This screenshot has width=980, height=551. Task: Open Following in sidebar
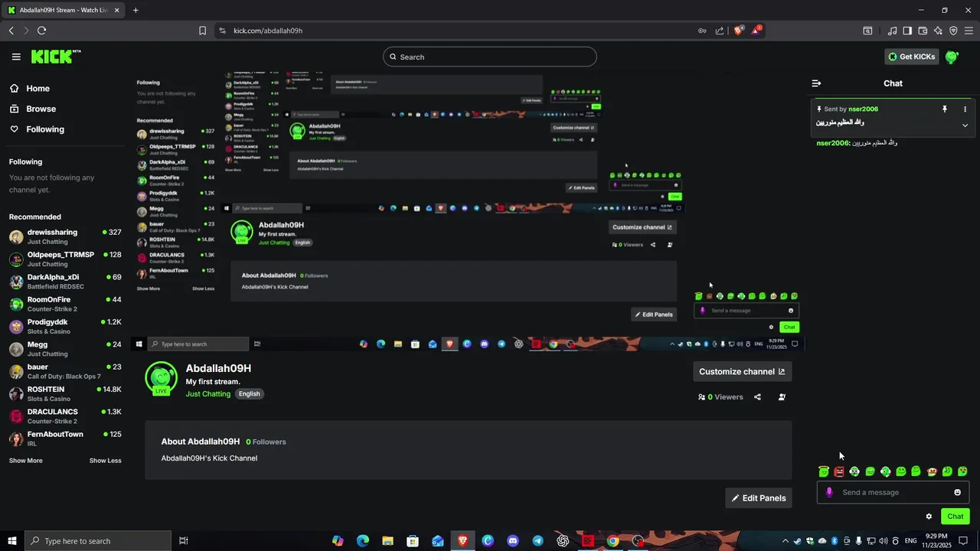[x=37, y=129]
